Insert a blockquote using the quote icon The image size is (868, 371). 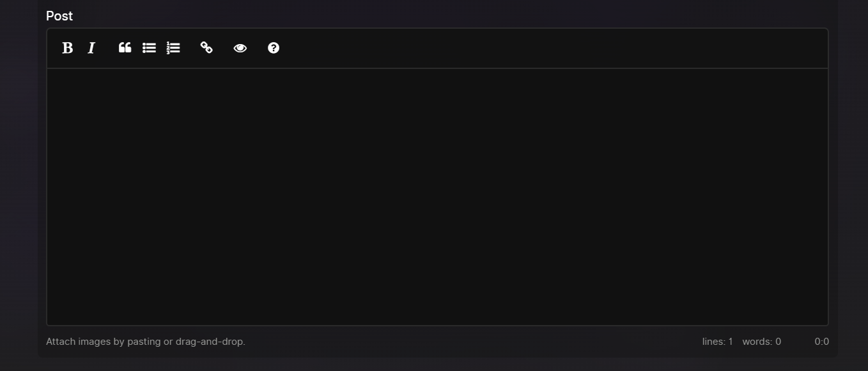coord(125,48)
